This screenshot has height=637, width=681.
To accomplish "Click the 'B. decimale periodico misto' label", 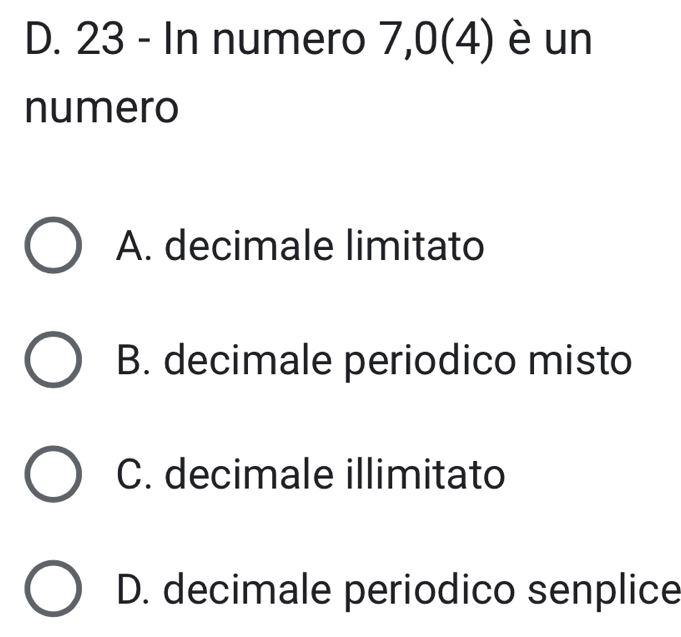I will [x=374, y=360].
